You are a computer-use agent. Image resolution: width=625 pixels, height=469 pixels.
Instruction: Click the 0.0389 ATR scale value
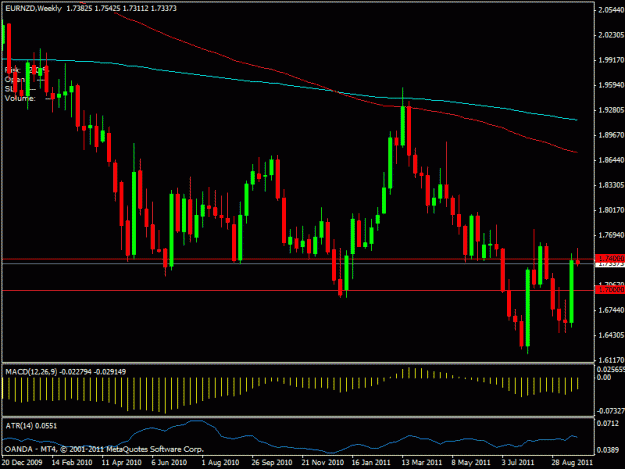[x=607, y=450]
